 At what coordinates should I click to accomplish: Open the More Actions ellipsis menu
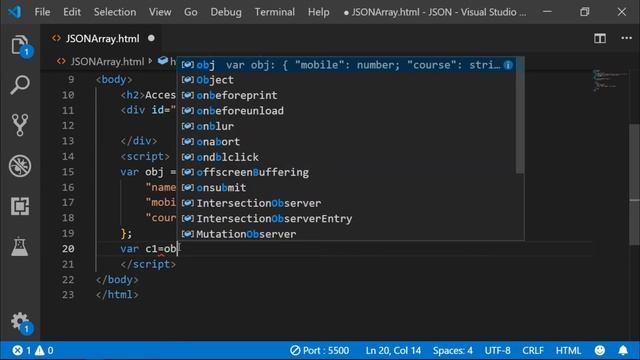coord(626,38)
